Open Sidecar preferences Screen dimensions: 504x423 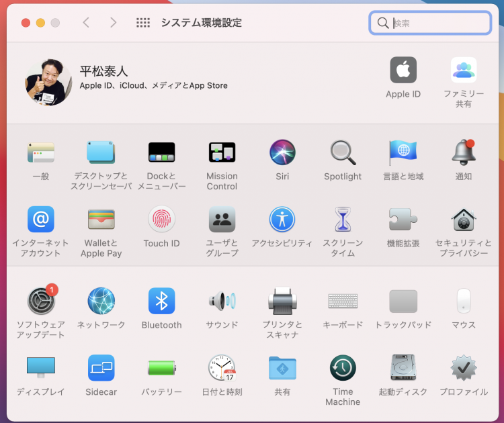pyautogui.click(x=101, y=368)
